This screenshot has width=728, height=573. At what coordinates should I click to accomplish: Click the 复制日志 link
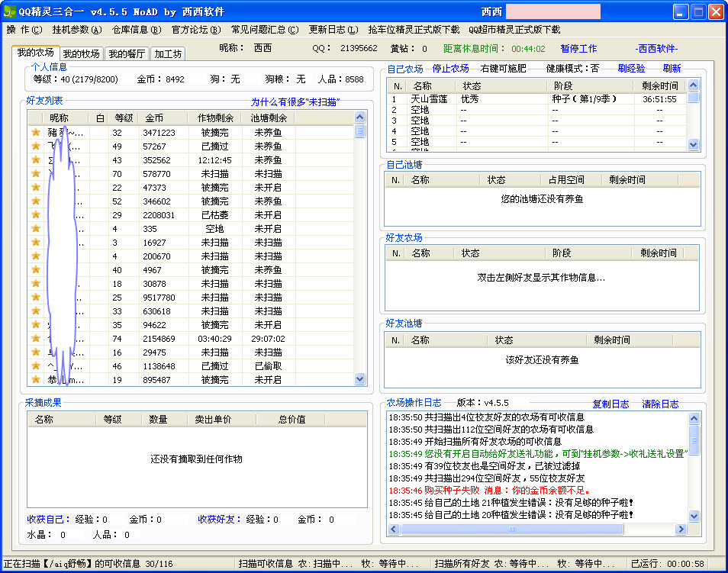(610, 404)
